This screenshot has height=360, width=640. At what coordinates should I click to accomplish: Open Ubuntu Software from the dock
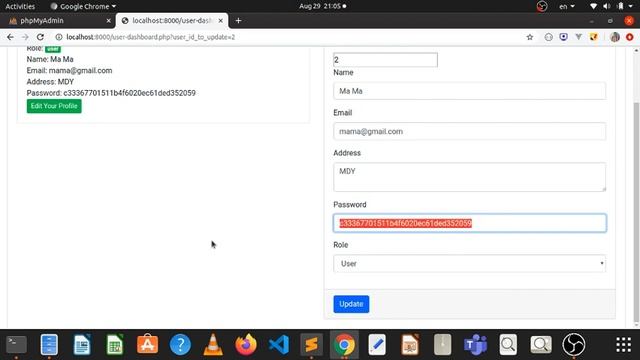coord(147,345)
